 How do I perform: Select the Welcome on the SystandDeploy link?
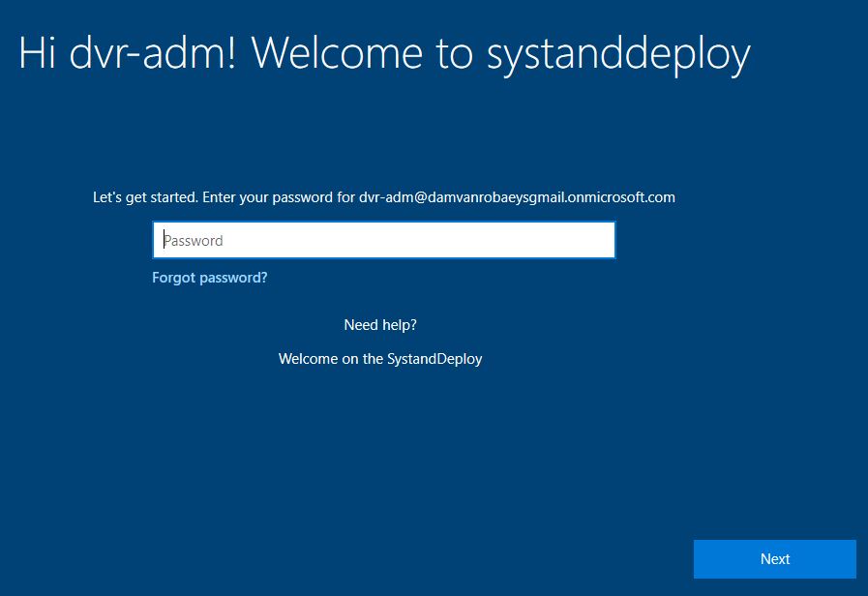tap(380, 358)
